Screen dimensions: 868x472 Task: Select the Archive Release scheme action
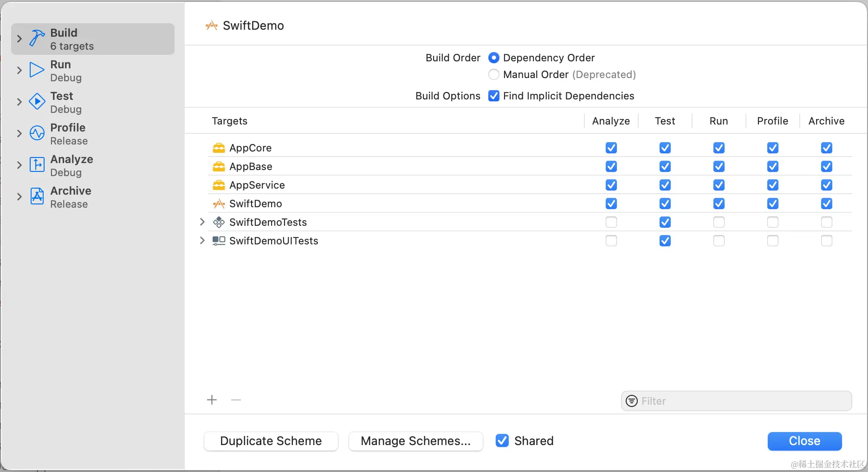71,197
